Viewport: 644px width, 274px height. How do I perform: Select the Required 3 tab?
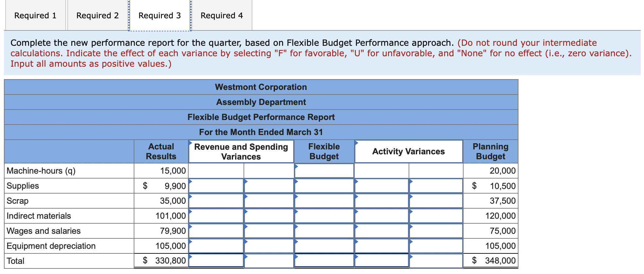pyautogui.click(x=159, y=15)
